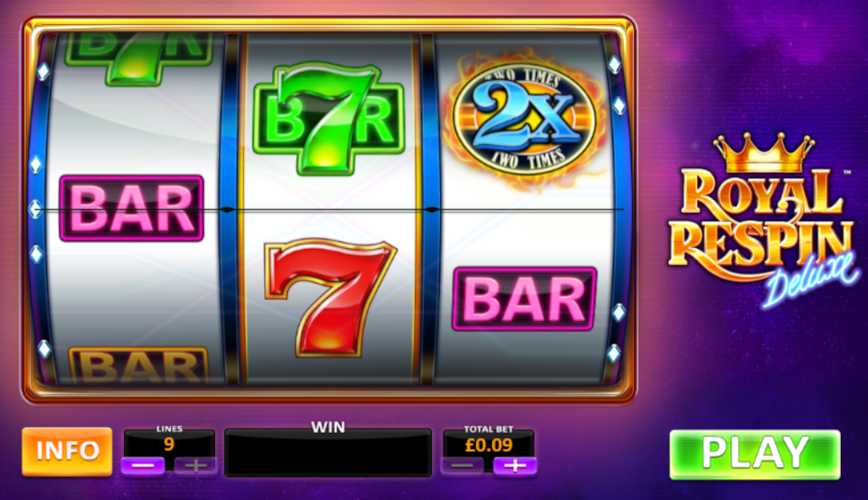Increase lines with the plus button
This screenshot has height=500, width=868.
[x=195, y=465]
